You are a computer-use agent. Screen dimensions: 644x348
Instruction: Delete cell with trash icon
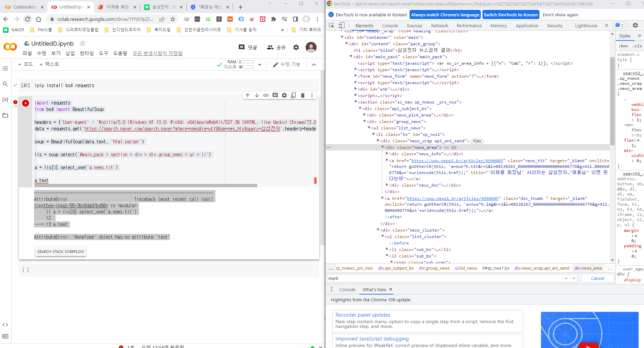[303, 95]
